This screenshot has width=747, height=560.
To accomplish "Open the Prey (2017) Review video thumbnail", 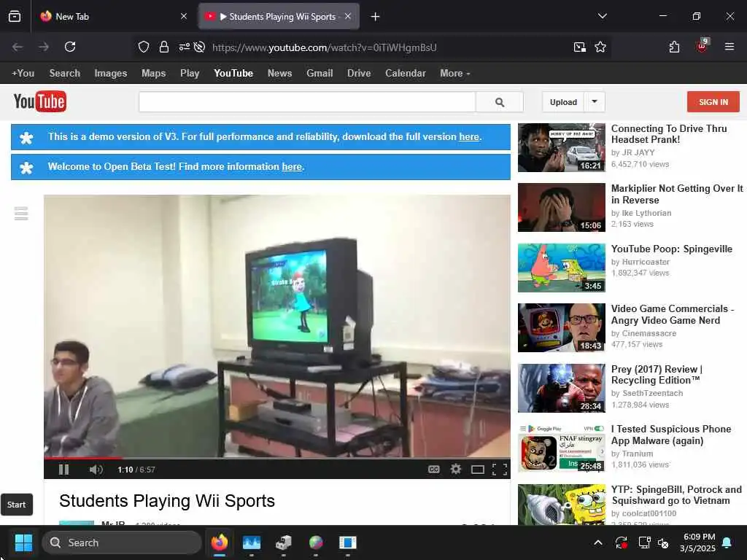I will click(x=561, y=388).
